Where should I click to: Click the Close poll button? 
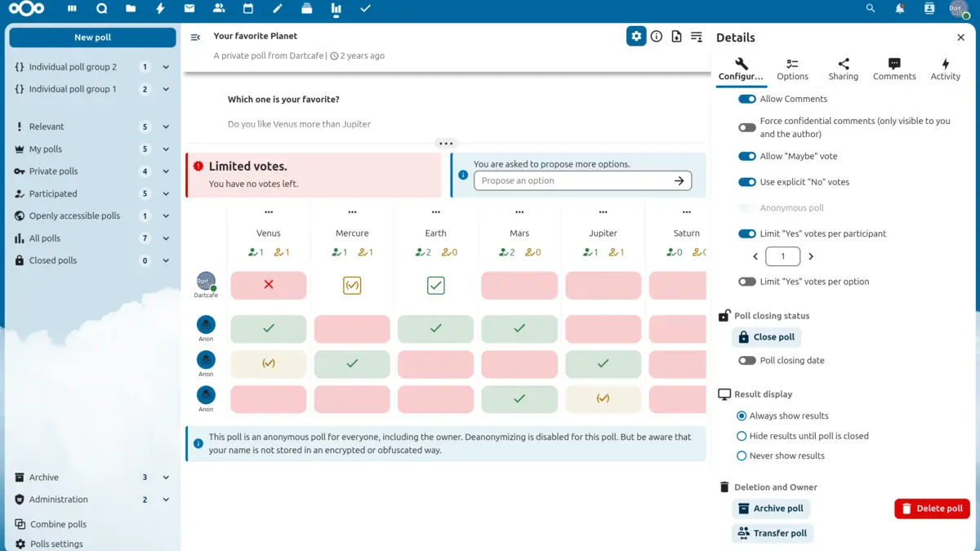pyautogui.click(x=766, y=337)
